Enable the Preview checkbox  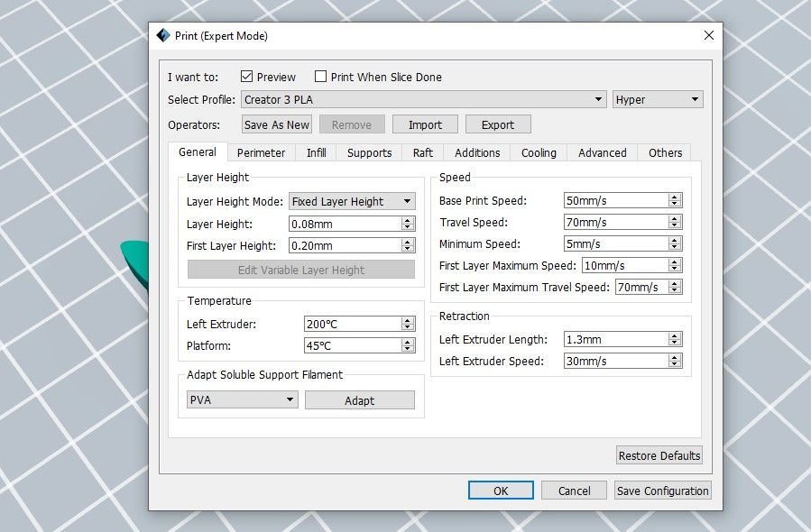[x=247, y=78]
